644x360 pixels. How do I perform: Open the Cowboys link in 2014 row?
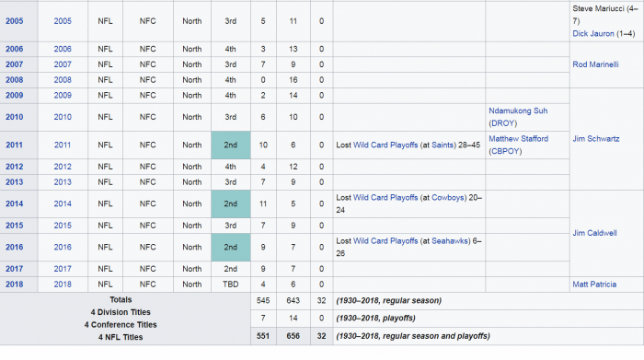(x=447, y=198)
